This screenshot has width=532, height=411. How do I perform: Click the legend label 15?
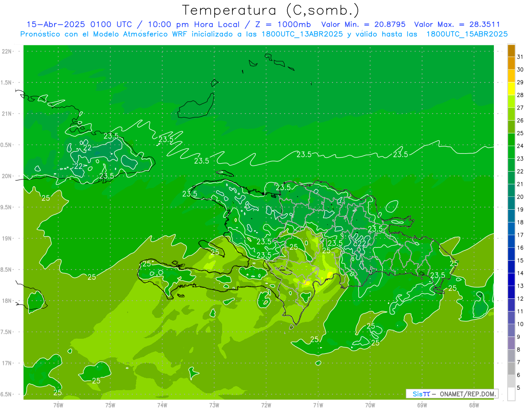[x=520, y=260]
